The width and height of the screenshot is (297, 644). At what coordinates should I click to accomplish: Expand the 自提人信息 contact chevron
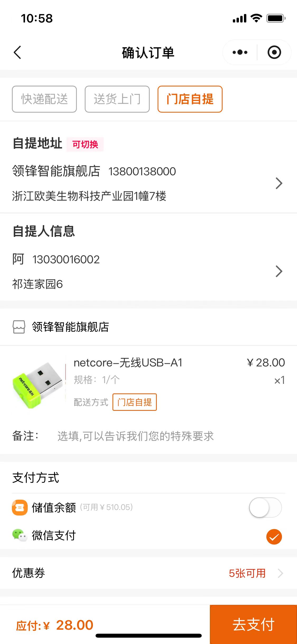point(279,271)
